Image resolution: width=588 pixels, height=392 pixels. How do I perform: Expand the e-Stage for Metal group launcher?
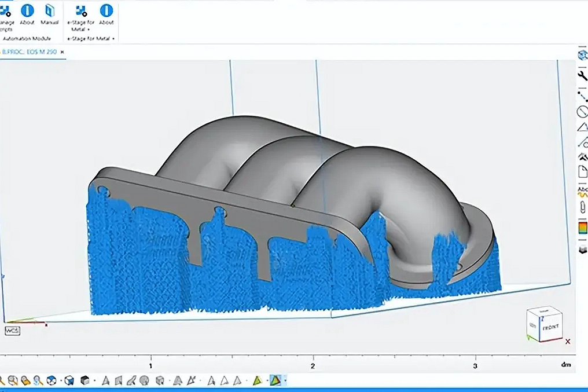coord(113,39)
